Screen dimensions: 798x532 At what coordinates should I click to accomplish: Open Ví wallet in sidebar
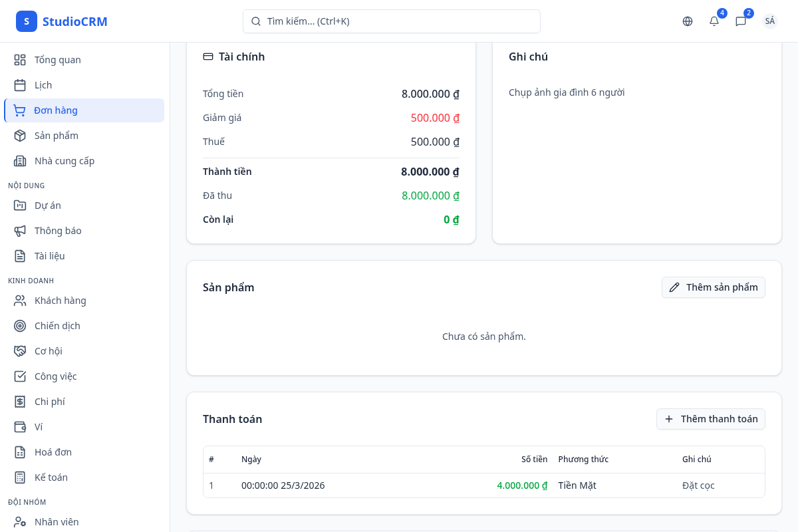point(39,427)
